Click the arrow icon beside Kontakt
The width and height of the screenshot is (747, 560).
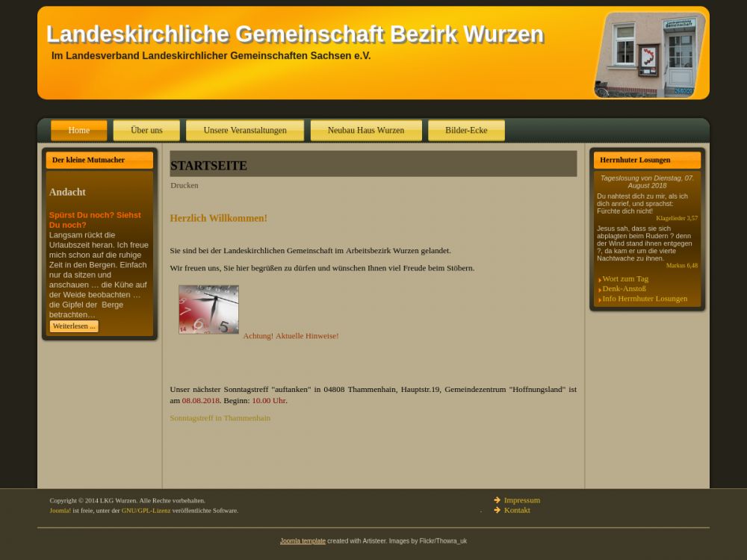coord(498,510)
